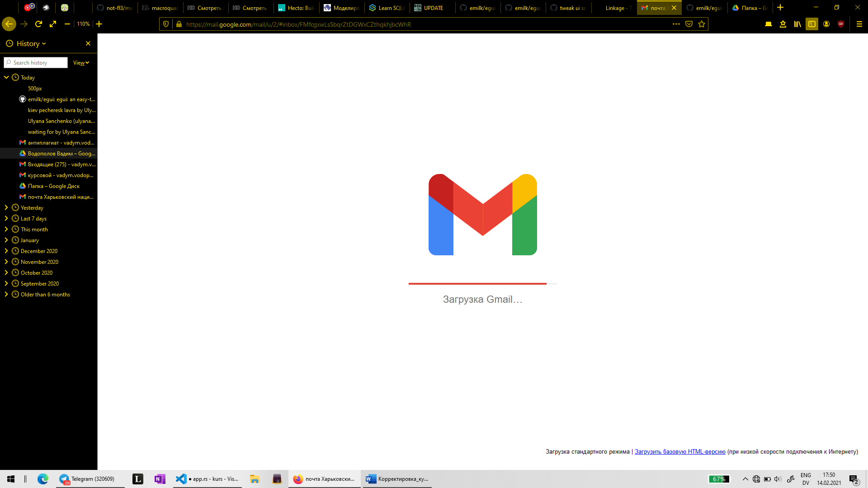Toggle the sidebar view toolbar icon
This screenshot has height=488, width=868.
[x=812, y=24]
